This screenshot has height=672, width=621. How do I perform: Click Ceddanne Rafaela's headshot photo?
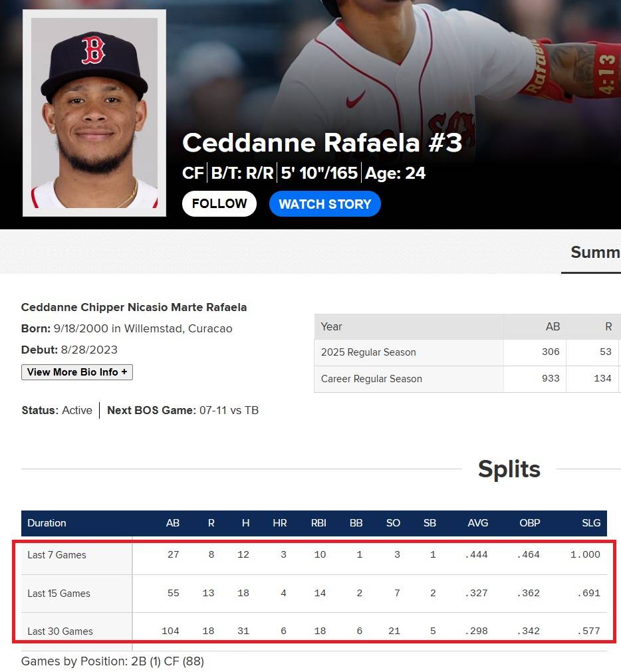click(94, 113)
